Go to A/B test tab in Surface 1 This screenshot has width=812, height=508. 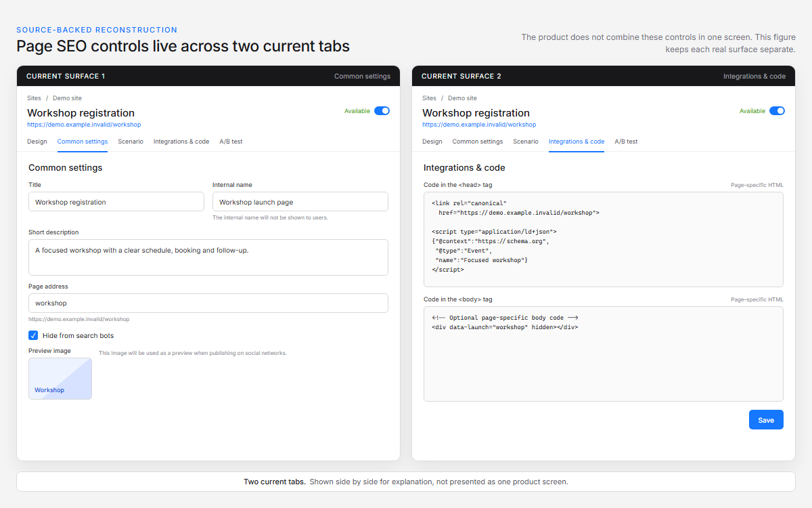[x=231, y=142]
